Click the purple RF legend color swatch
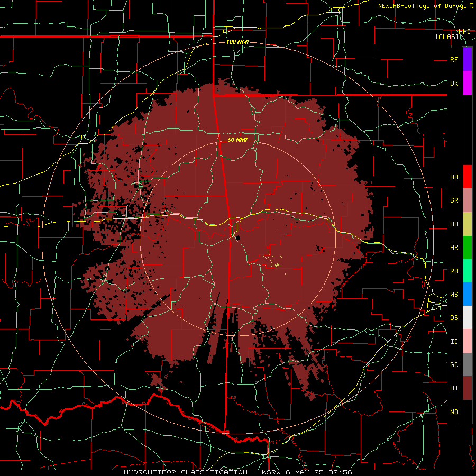The width and height of the screenshot is (476, 476). coord(467,59)
